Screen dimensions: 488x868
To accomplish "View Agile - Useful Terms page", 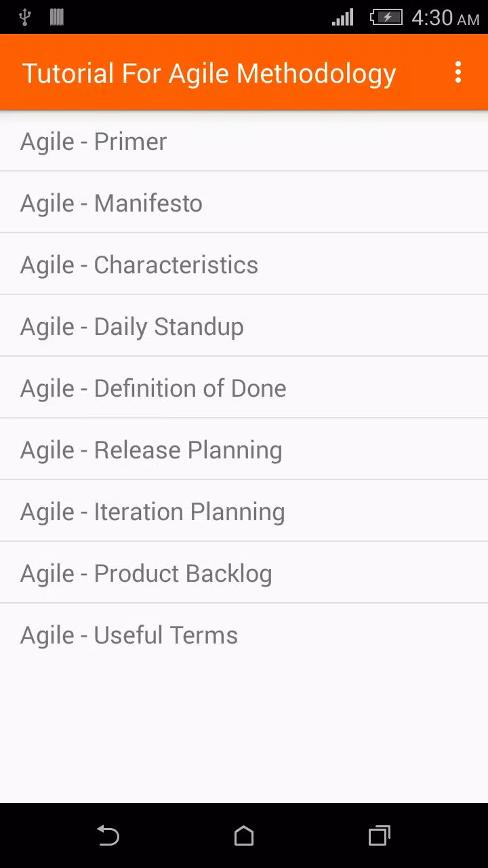I will tap(244, 634).
